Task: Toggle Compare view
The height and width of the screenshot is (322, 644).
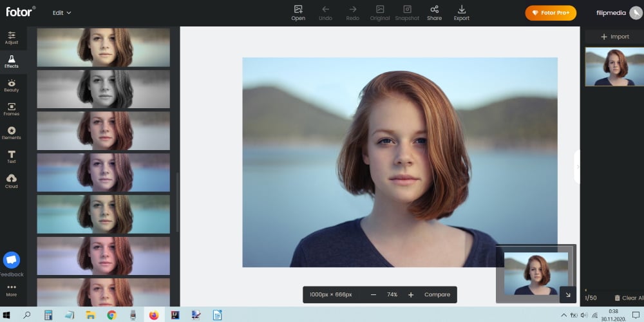Action: [x=437, y=294]
